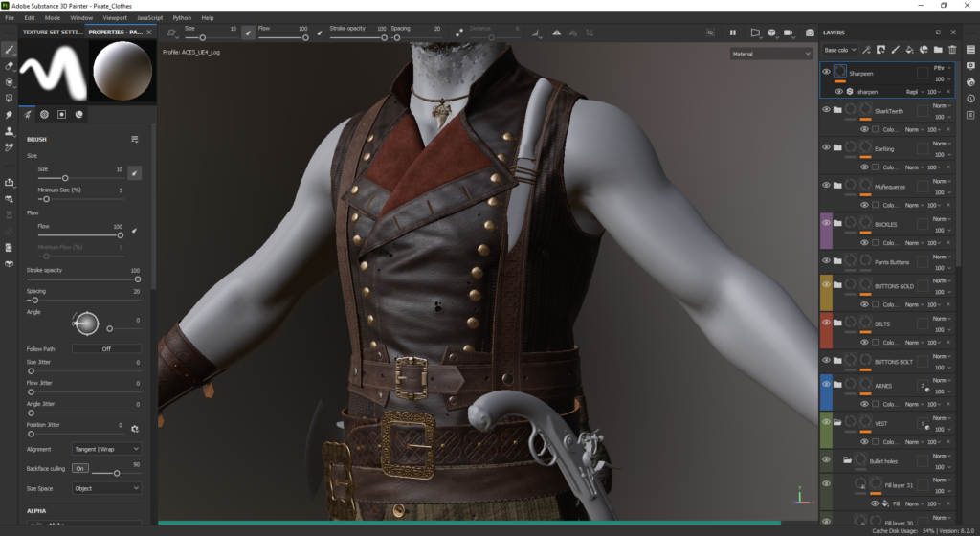Screen dimensions: 980x536
Task: Open the Help menu
Action: click(208, 17)
